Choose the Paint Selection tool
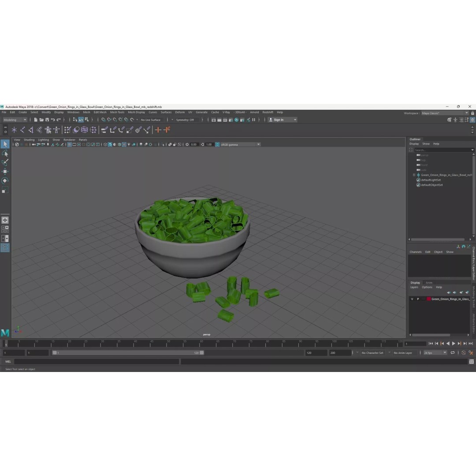Screen dimensions: 476x476 point(5,162)
